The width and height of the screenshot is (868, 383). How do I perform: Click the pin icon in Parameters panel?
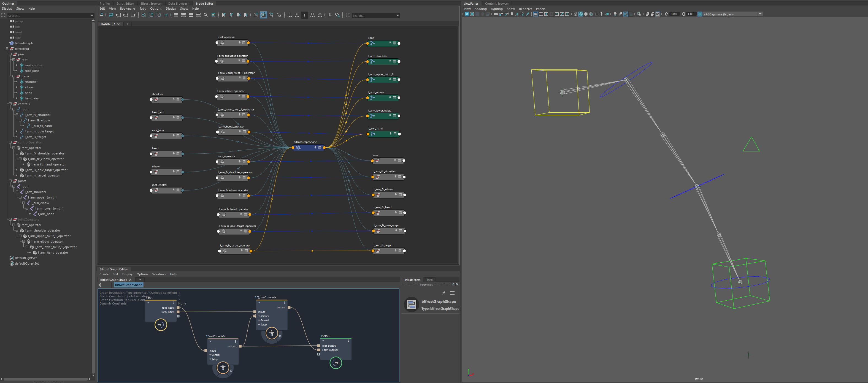444,293
